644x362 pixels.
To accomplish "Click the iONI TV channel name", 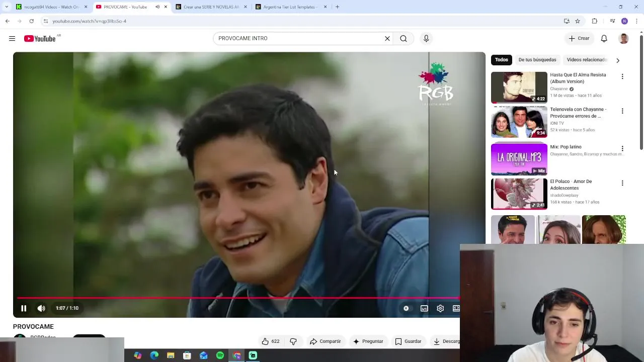I will tap(557, 123).
